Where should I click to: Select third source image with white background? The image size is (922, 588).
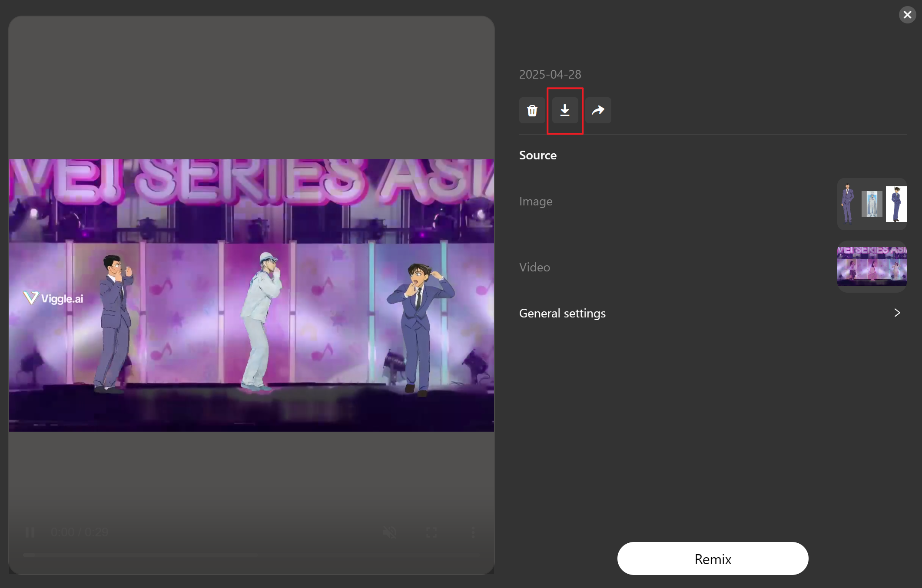[896, 204]
